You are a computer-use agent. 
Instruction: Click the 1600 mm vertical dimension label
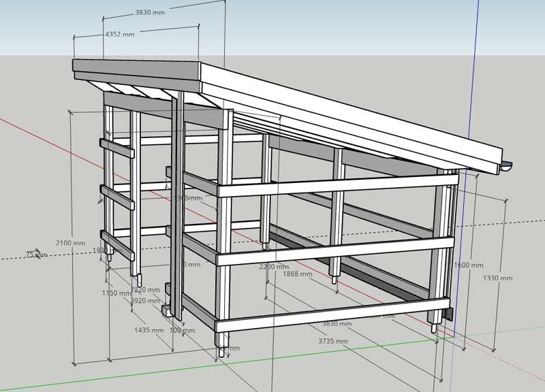click(469, 265)
